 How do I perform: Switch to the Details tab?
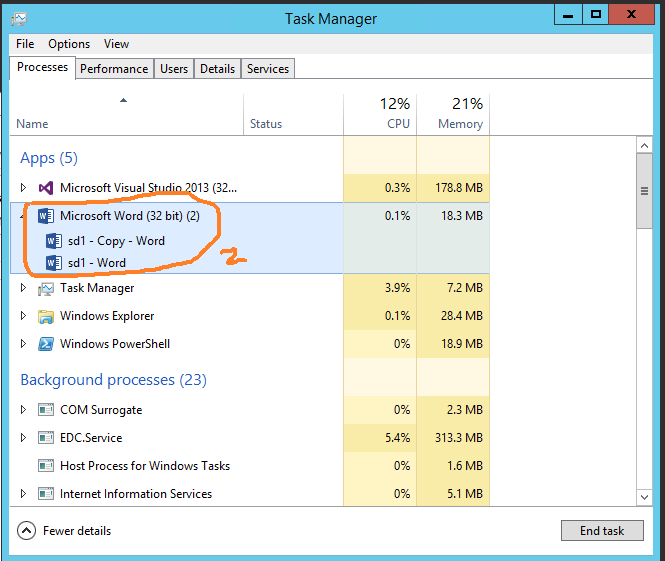(x=218, y=69)
